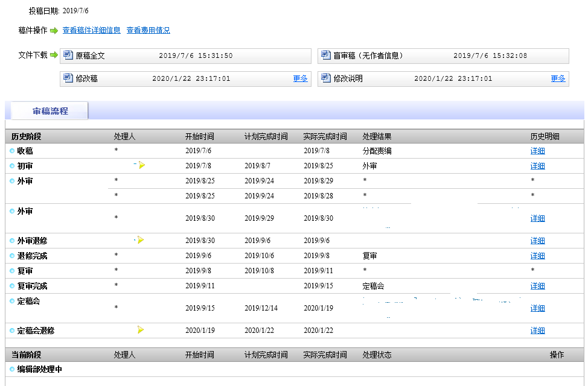This screenshot has height=386, width=588.
Task: Click the actual completion date 2020/1/19
Action: click(318, 308)
